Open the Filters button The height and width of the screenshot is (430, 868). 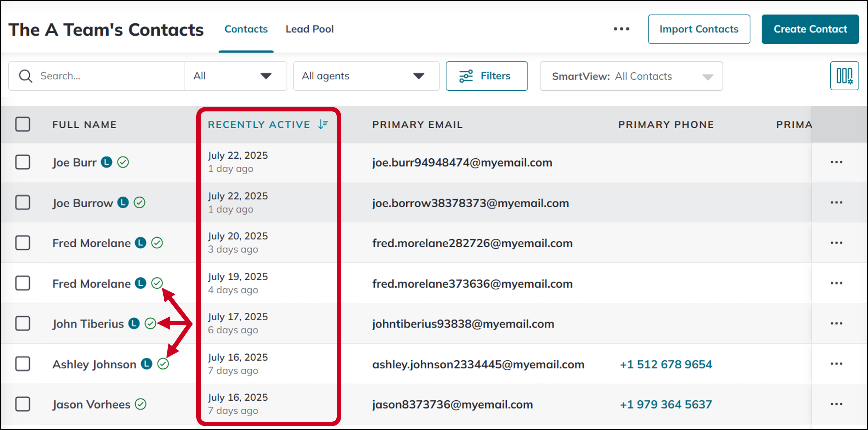click(x=487, y=76)
